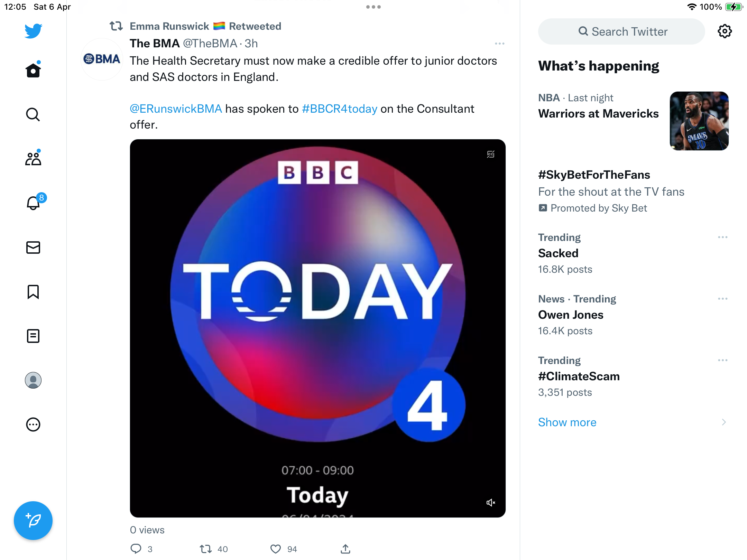This screenshot has height=560, width=747.
Task: Open more options for Owen Jones trend
Action: pyautogui.click(x=723, y=299)
